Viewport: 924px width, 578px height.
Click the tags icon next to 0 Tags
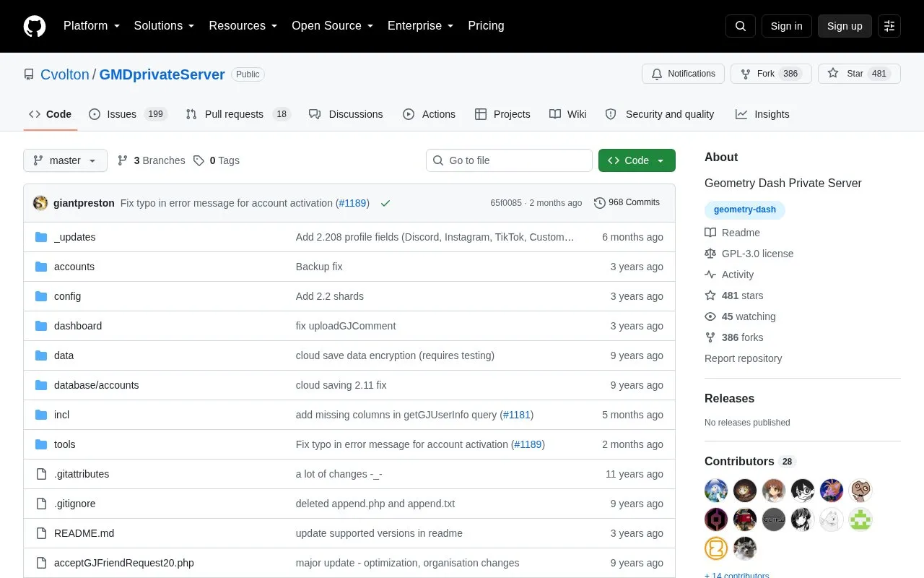(199, 160)
